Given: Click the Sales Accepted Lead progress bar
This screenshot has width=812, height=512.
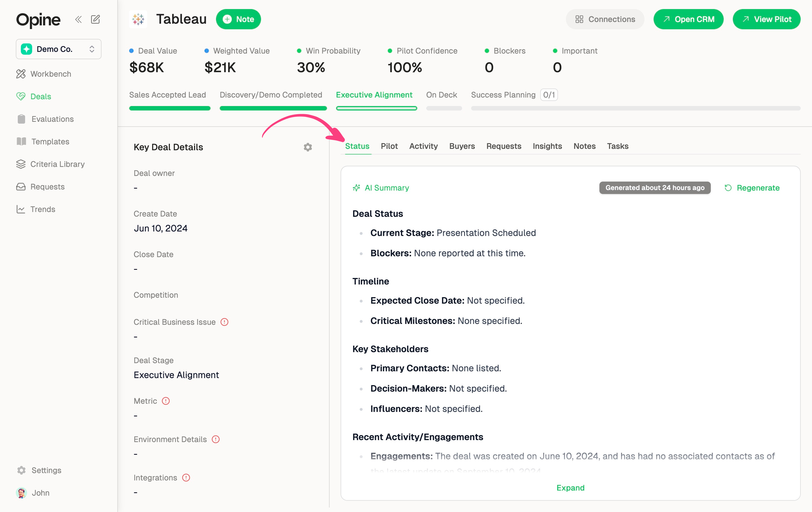Looking at the screenshot, I should click(170, 108).
